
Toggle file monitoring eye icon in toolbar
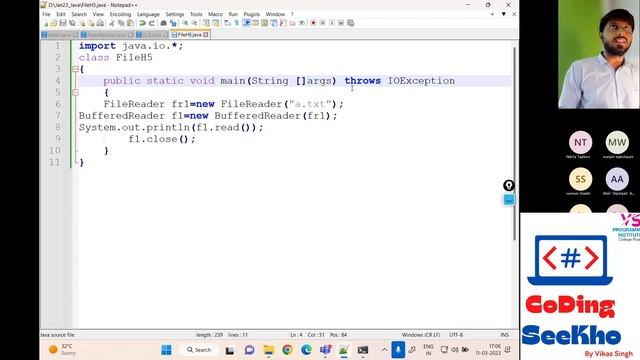point(302,23)
